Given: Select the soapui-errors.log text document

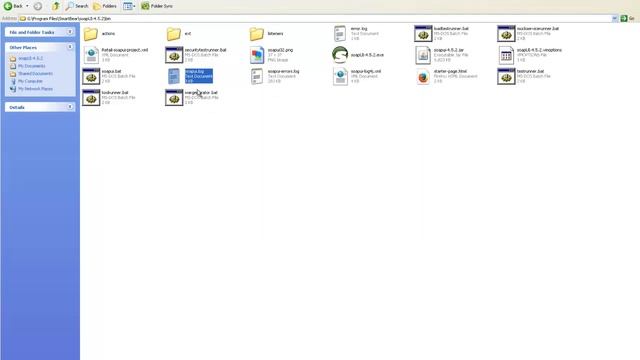Looking at the screenshot, I should [274, 76].
